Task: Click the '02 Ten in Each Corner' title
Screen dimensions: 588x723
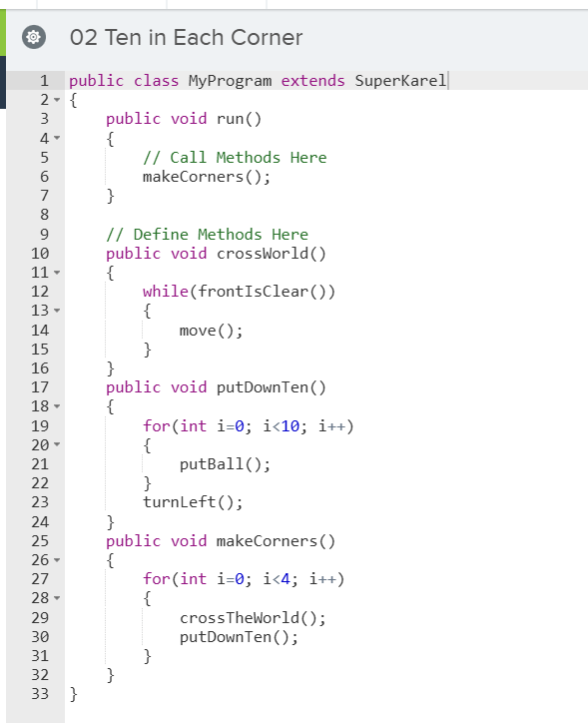Action: coord(186,37)
